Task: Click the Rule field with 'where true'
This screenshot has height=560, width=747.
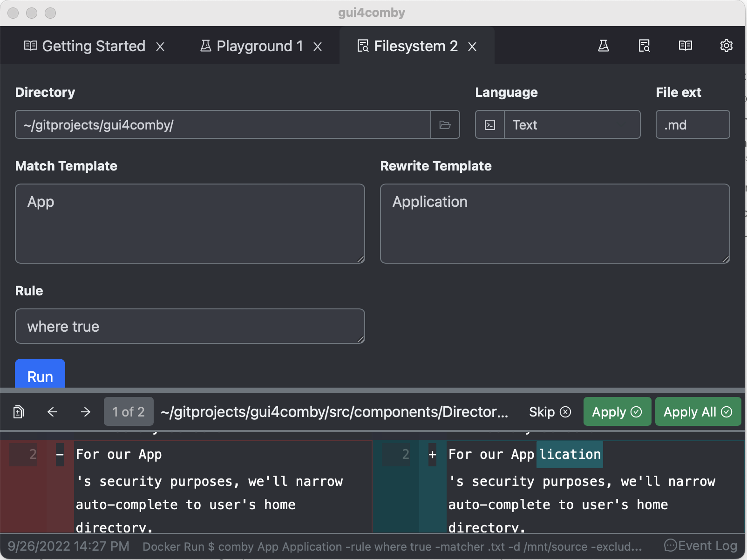Action: pyautogui.click(x=190, y=326)
